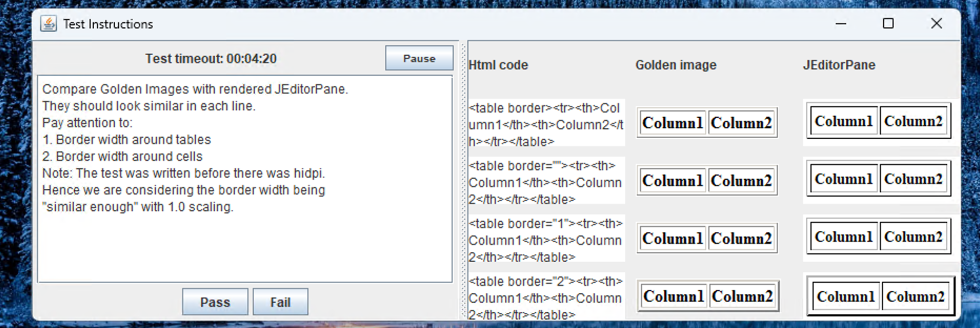This screenshot has width=980, height=328.
Task: Click JEditorPane rendering of border="2" table
Action: (x=880, y=296)
